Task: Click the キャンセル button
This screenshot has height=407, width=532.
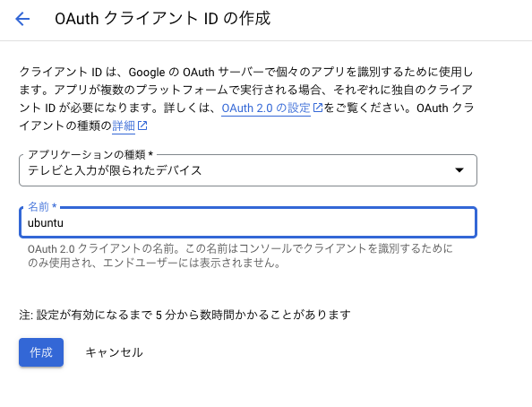Action: click(114, 352)
